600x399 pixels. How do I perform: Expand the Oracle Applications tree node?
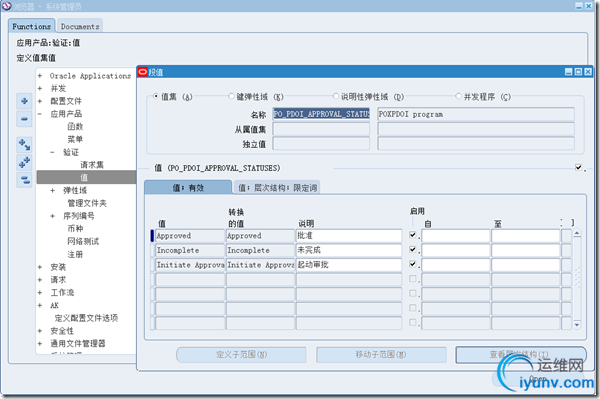click(40, 76)
